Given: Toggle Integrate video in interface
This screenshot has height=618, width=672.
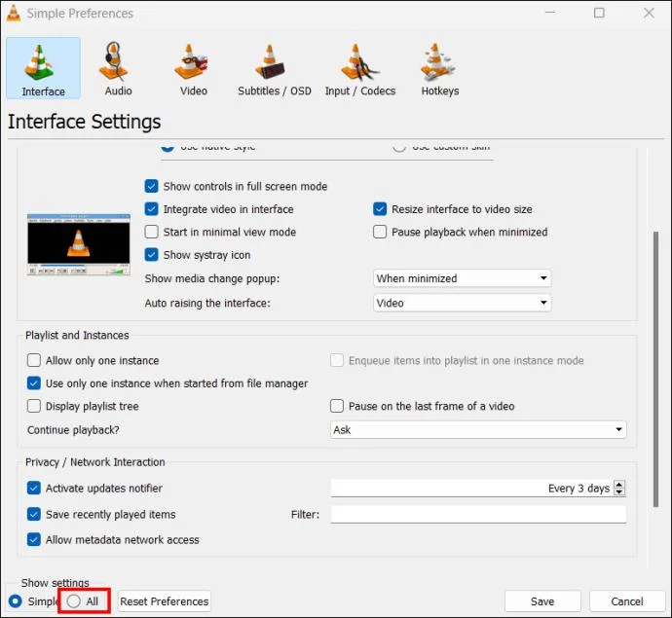Looking at the screenshot, I should (151, 209).
